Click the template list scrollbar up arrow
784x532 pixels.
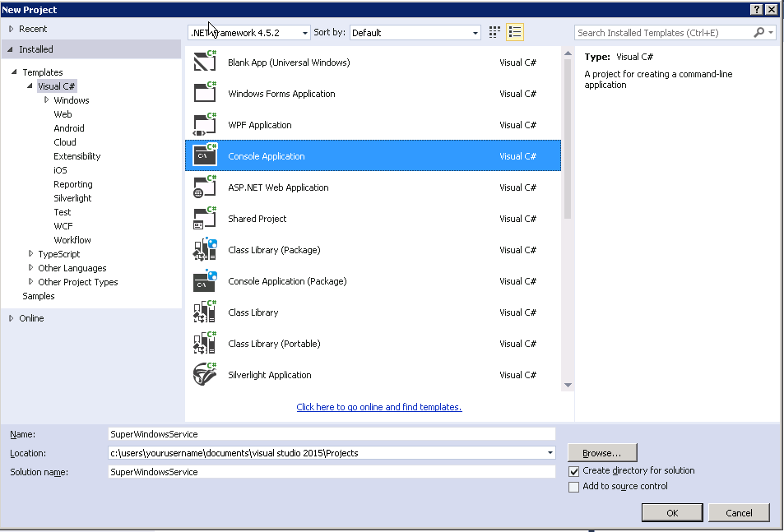click(x=568, y=53)
